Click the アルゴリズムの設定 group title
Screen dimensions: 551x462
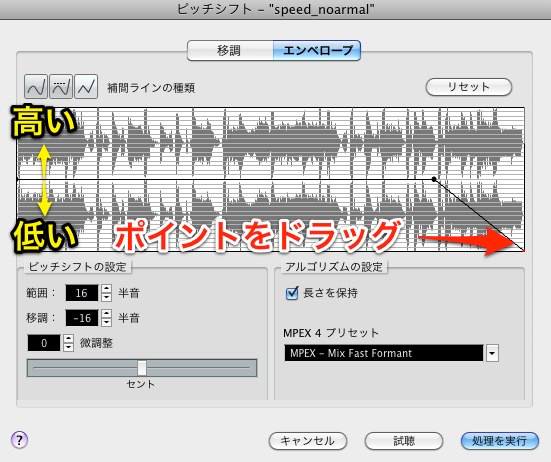(334, 267)
